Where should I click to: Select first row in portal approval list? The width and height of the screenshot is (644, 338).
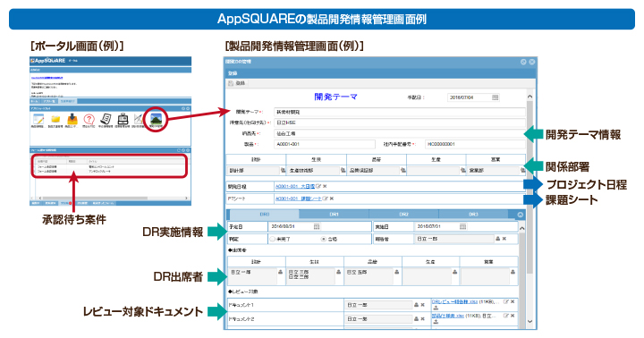point(109,166)
